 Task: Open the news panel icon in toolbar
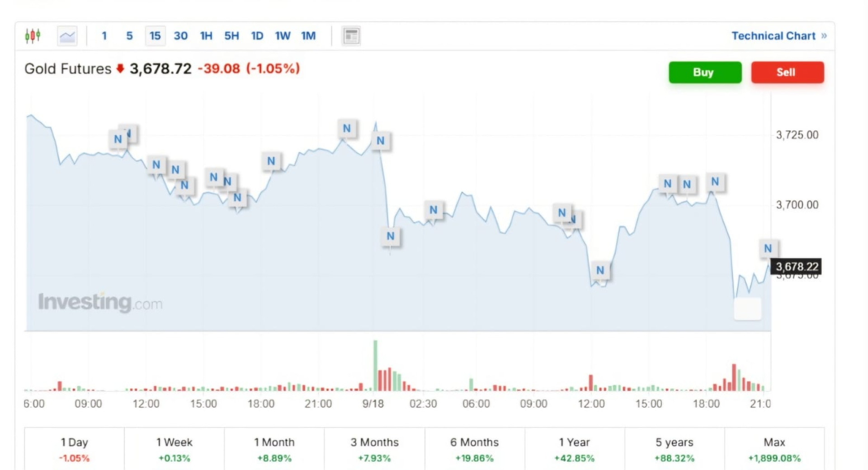click(x=351, y=36)
